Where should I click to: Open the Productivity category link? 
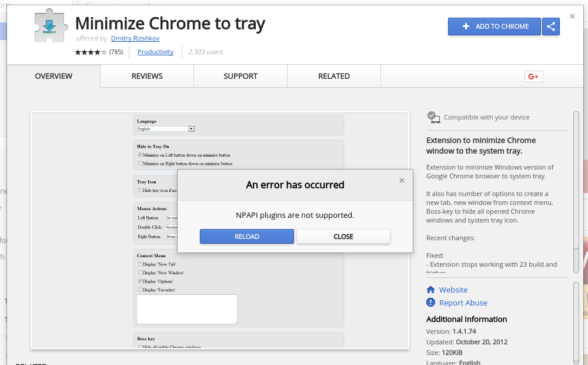coord(155,52)
